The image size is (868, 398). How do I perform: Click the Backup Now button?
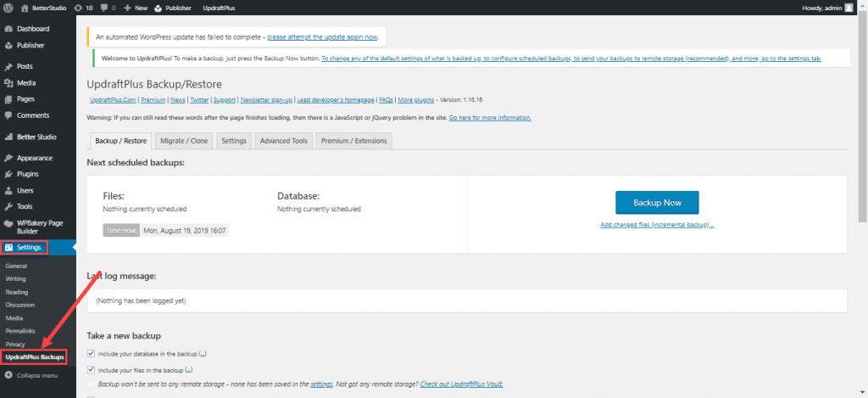pos(657,202)
